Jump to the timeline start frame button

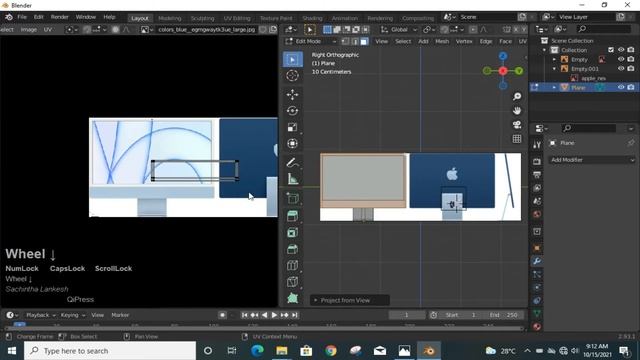(x=244, y=315)
